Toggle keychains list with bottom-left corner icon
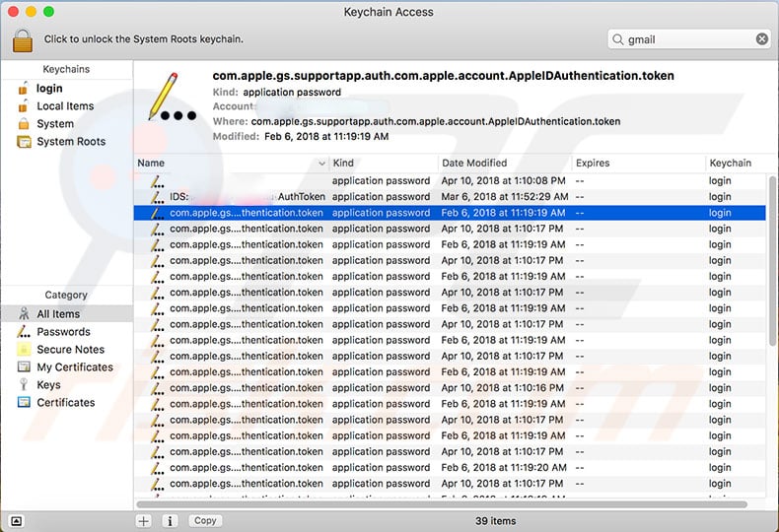 (17, 520)
